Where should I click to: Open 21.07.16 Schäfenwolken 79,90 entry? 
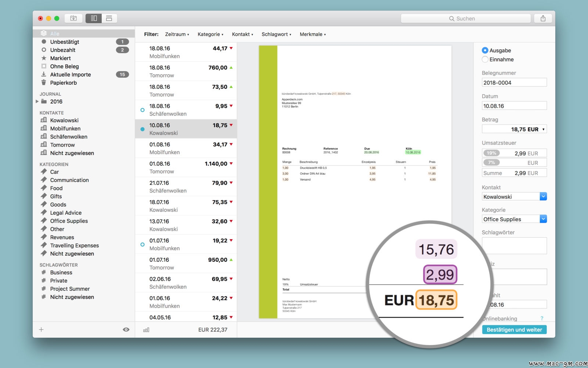pos(186,187)
